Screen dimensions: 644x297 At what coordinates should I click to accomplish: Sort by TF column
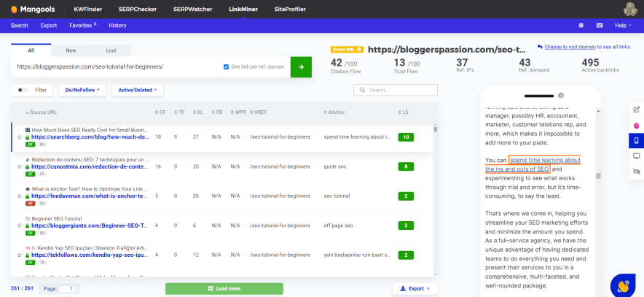coord(179,112)
